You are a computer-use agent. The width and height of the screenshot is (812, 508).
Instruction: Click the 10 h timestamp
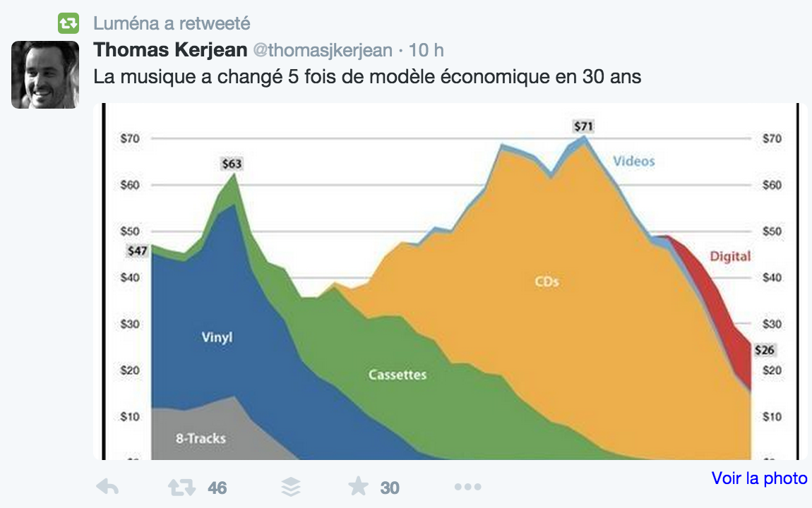click(x=426, y=50)
